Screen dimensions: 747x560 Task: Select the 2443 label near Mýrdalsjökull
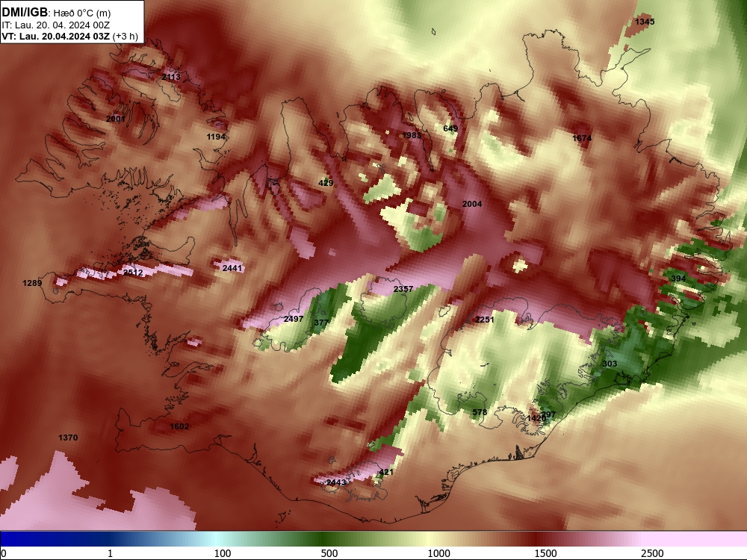pyautogui.click(x=336, y=482)
